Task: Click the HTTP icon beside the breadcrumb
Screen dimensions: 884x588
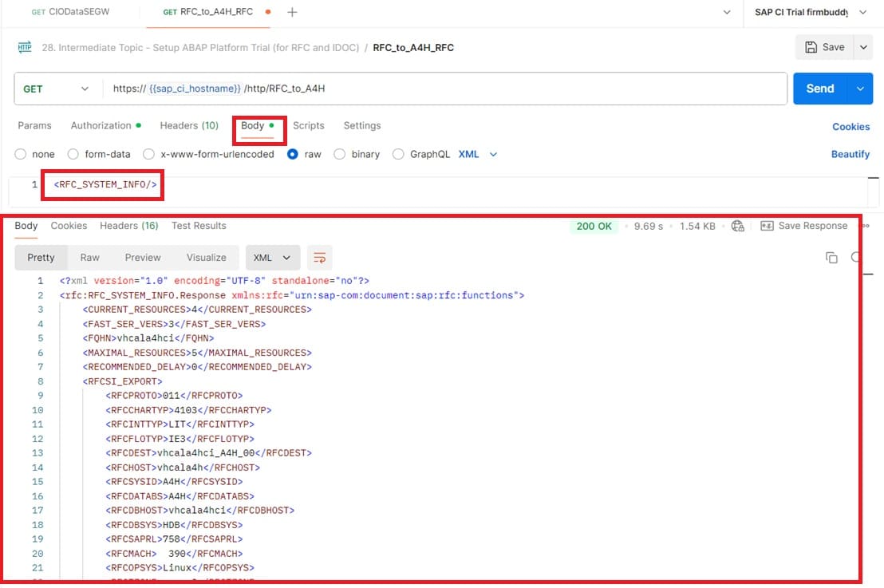Action: [x=25, y=47]
